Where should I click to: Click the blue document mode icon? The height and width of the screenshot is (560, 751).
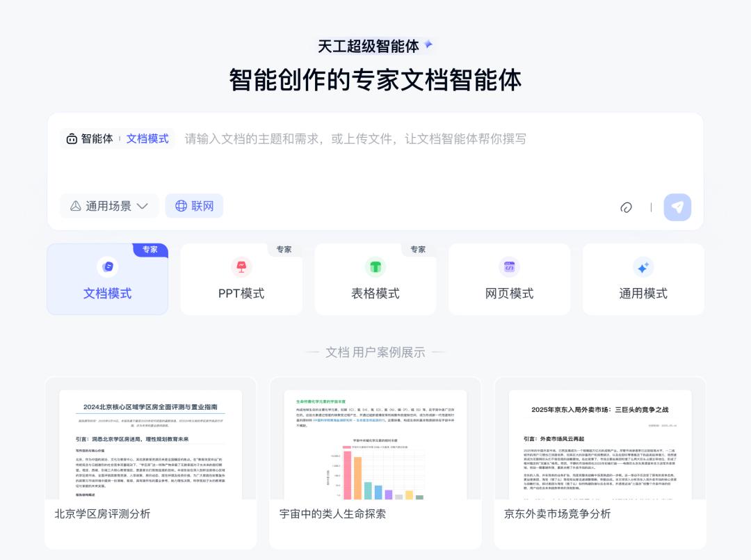click(107, 266)
